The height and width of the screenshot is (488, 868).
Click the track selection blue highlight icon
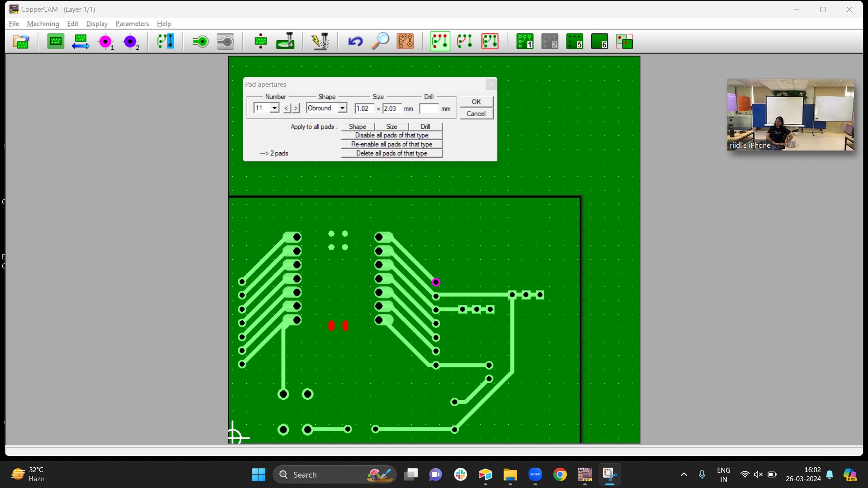[x=165, y=42]
